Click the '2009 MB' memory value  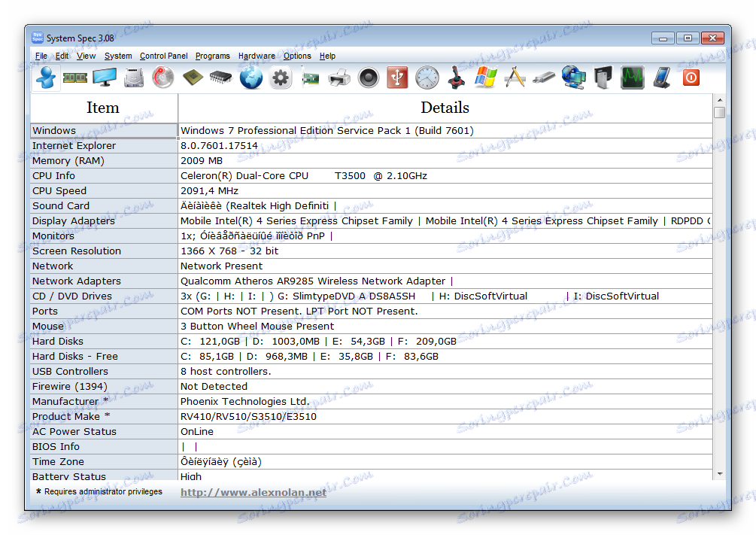coord(202,160)
